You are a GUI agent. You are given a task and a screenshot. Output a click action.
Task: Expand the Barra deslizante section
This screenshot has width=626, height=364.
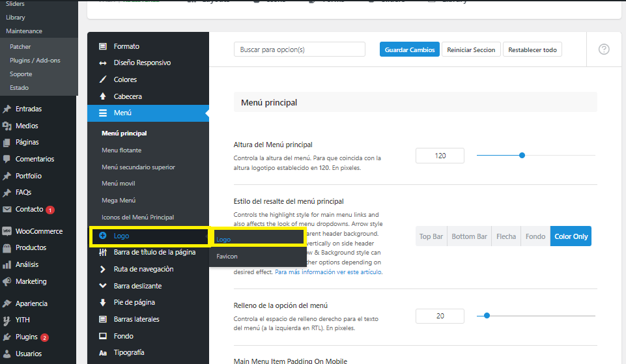point(137,286)
